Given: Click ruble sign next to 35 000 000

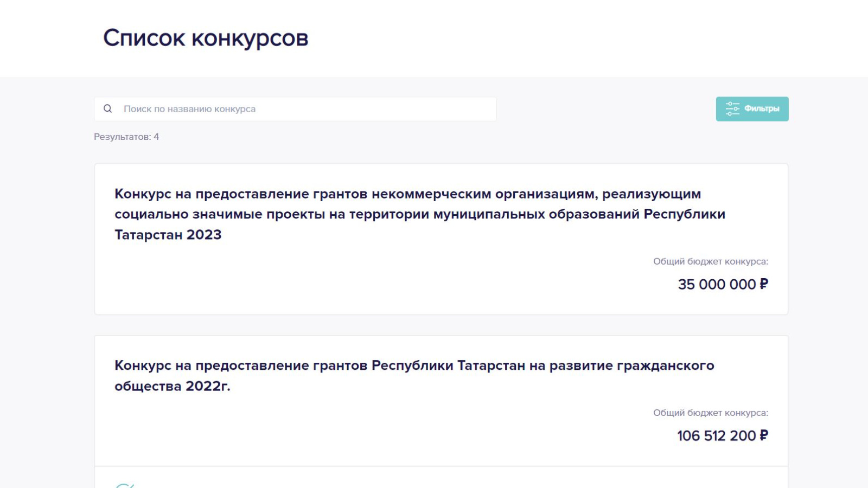Looking at the screenshot, I should pos(764,284).
